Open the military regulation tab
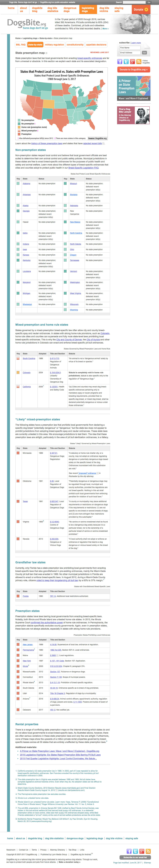The image size is (159, 868). click(x=54, y=45)
